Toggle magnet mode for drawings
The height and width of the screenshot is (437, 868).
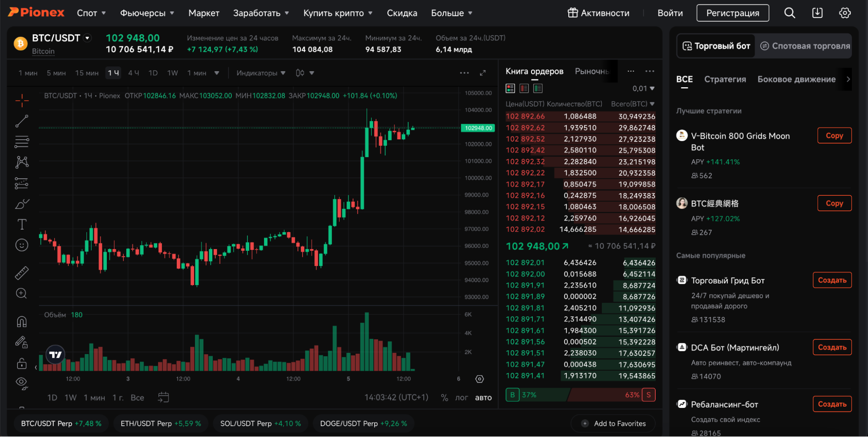coord(22,322)
